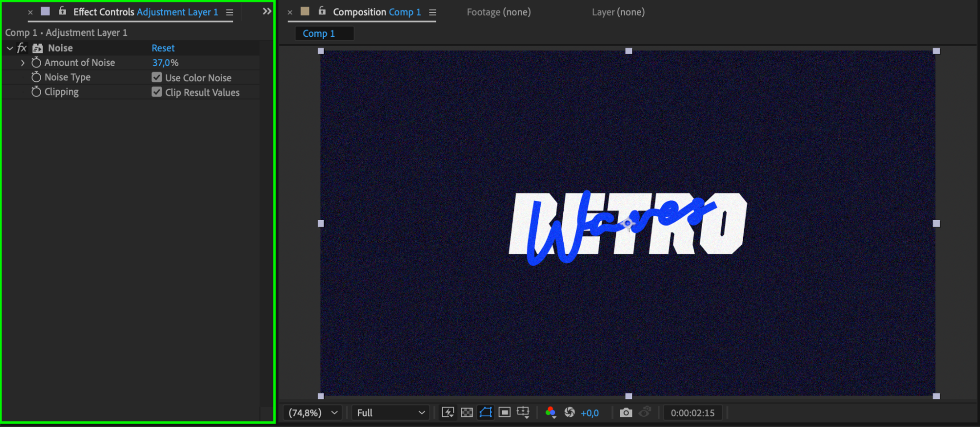
Task: Toggle the transparency grid icon
Action: click(467, 412)
